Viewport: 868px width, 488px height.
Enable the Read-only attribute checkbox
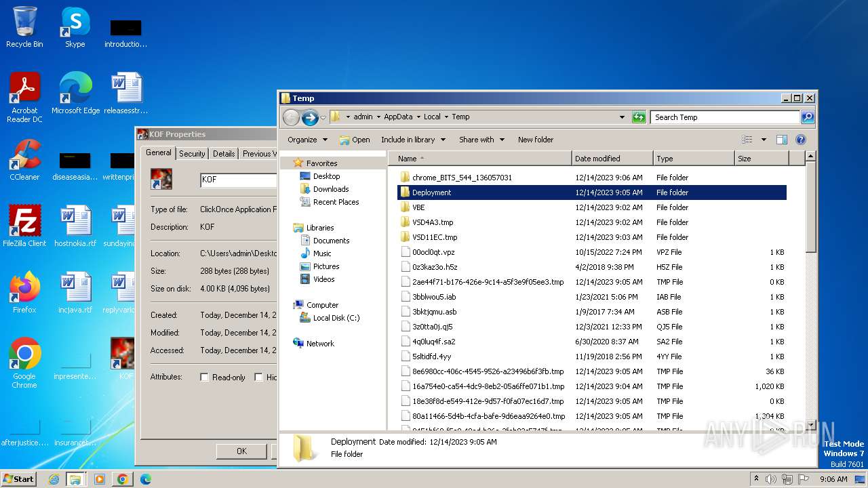[x=204, y=378]
